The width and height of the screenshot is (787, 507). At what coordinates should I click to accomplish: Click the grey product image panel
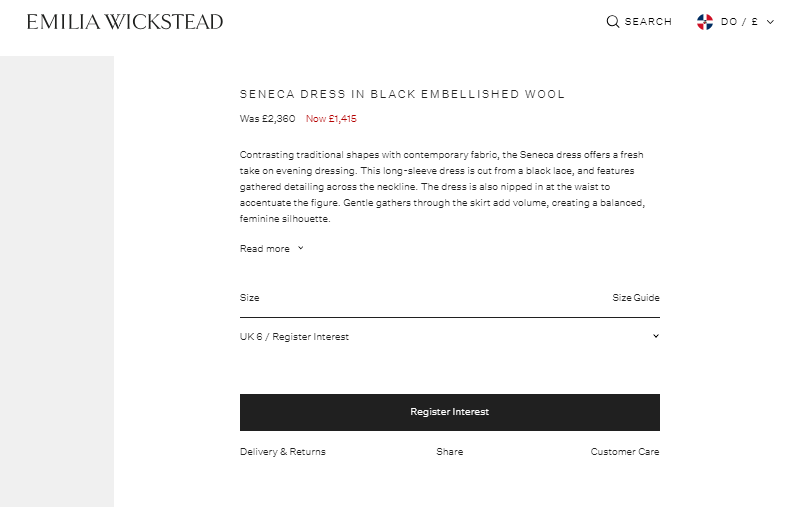point(57,280)
